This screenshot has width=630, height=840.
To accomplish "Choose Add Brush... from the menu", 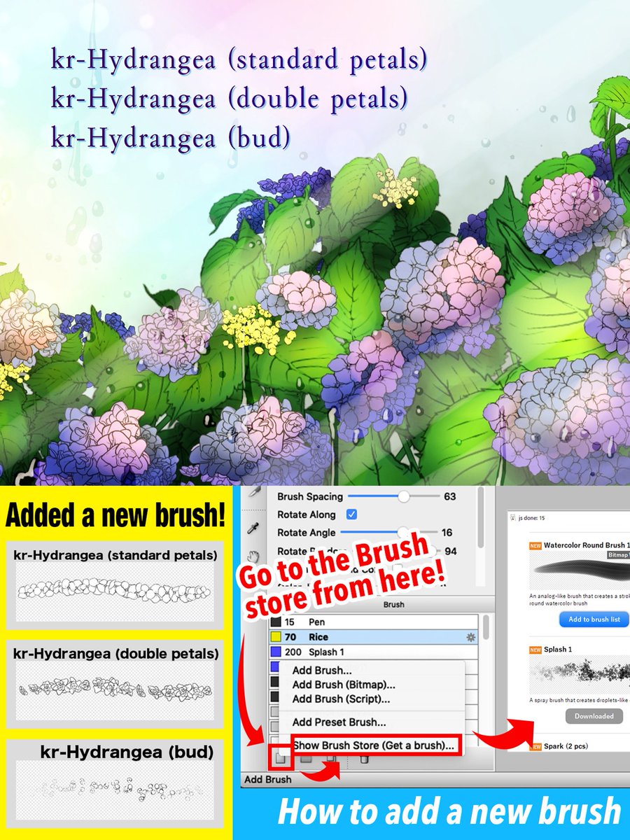I will [x=322, y=670].
